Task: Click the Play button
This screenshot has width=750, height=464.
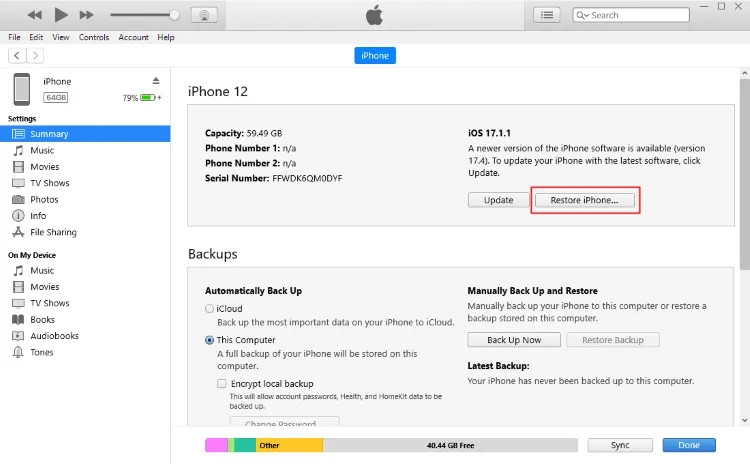Action: 61,15
